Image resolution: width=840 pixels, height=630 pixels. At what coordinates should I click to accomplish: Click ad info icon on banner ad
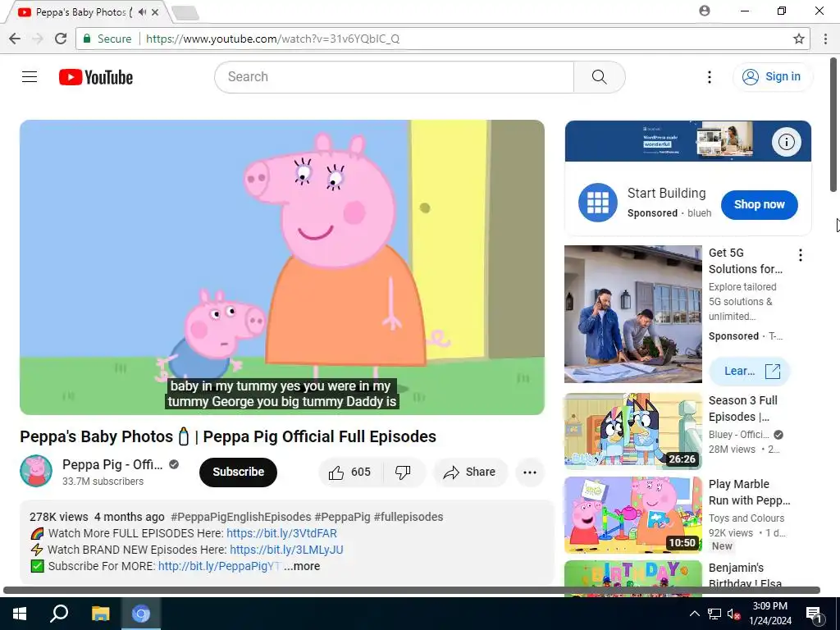click(786, 142)
